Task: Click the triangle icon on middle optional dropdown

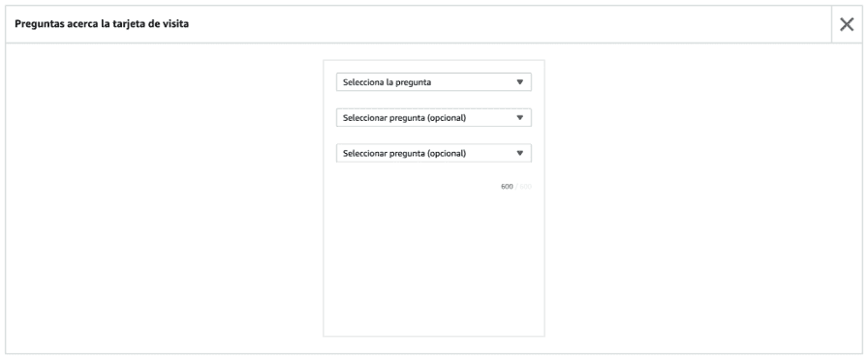Action: click(520, 118)
